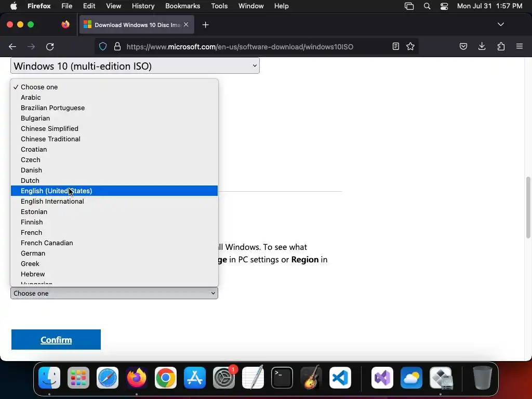Click the page vertical scrollbar thumb
The height and width of the screenshot is (399, 532).
point(528,207)
